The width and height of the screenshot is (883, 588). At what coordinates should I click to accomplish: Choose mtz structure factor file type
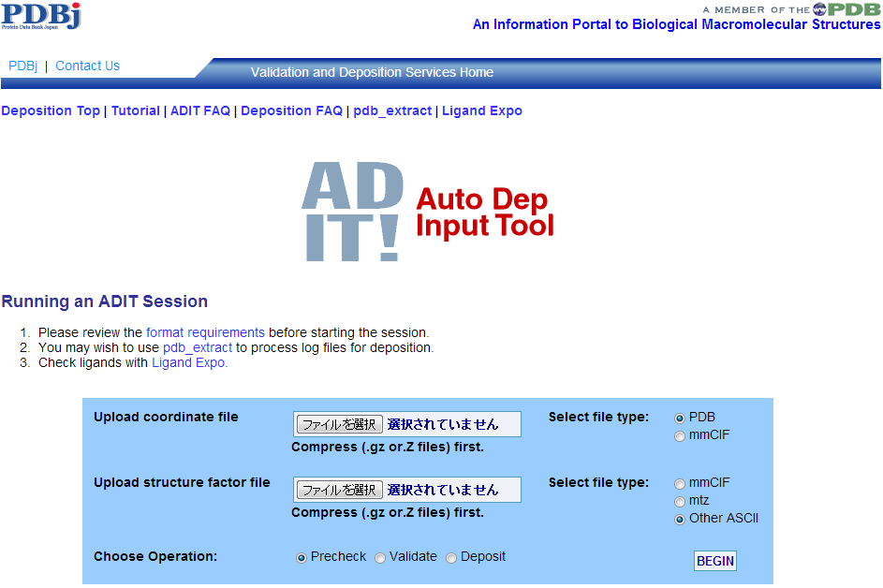(x=680, y=501)
